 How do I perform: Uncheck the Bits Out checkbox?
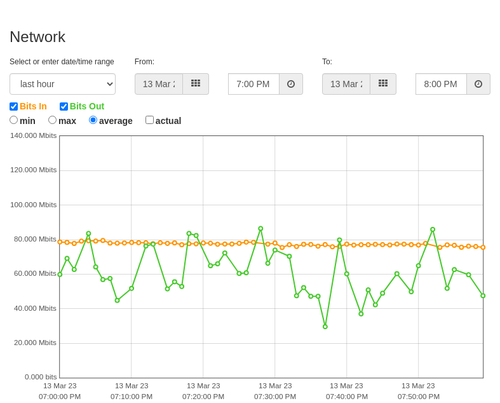click(x=64, y=106)
